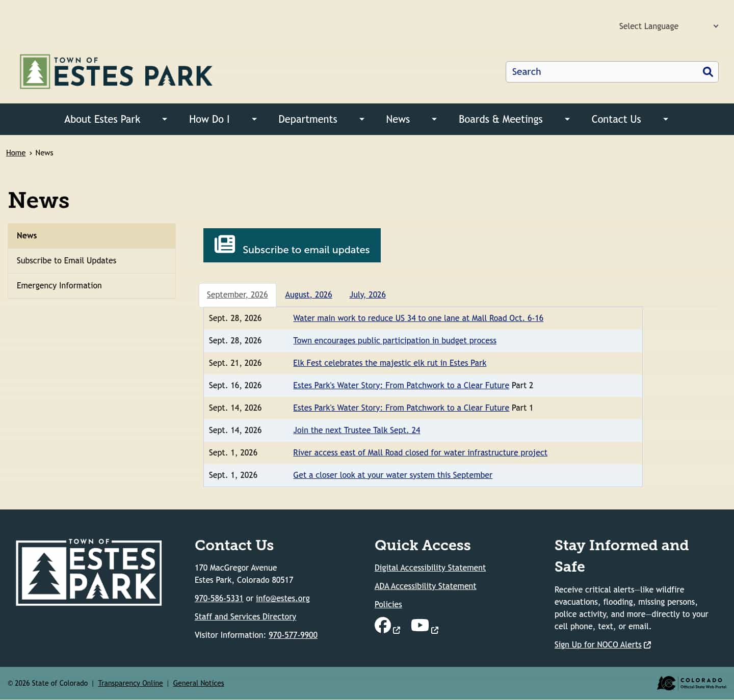Open Water main work US 34 article

point(418,318)
